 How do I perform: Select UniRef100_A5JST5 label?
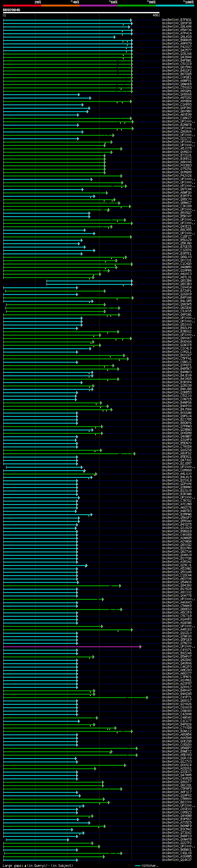pos(177,149)
